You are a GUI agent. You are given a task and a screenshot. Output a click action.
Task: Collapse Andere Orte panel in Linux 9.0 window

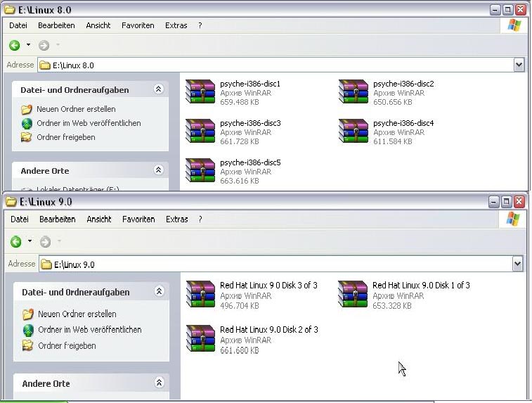[x=159, y=383]
